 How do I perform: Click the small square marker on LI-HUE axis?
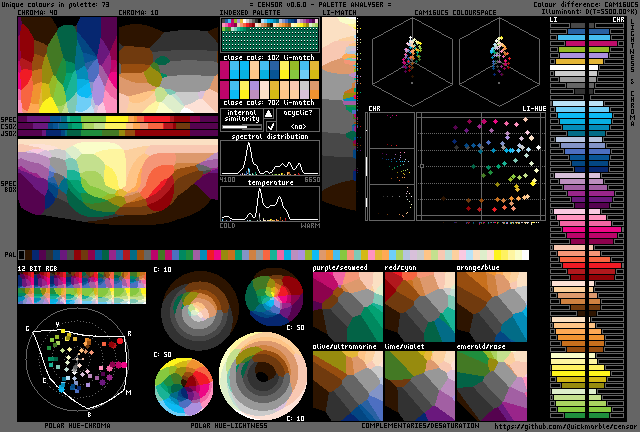pos(421,165)
